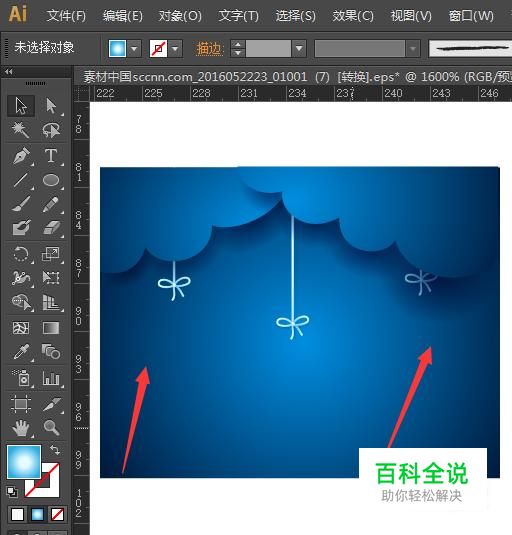Select the Symbol Sprayer tool
512x535 pixels.
(x=21, y=378)
